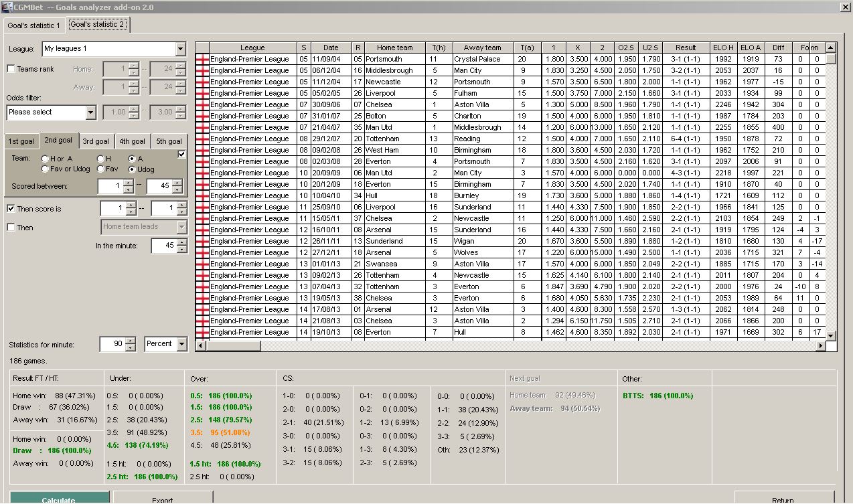Switch to the Goal's statistic 1 tab

pyautogui.click(x=33, y=25)
